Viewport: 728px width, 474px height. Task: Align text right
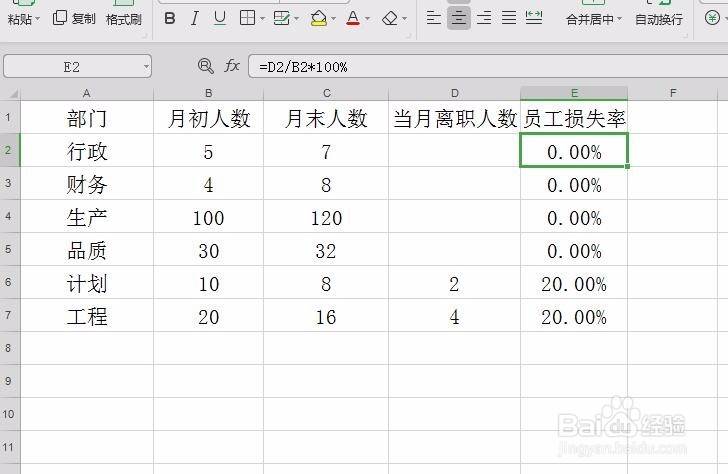[x=484, y=19]
